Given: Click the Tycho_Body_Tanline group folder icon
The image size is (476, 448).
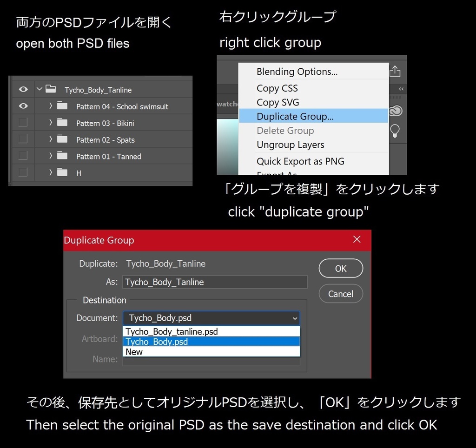Looking at the screenshot, I should (52, 89).
